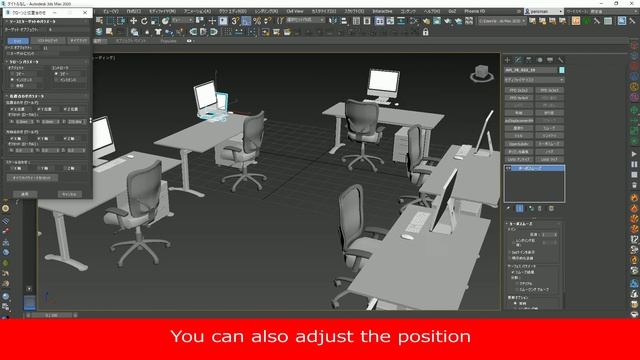
Task: Click the Align tool icon
Action: 344,21
